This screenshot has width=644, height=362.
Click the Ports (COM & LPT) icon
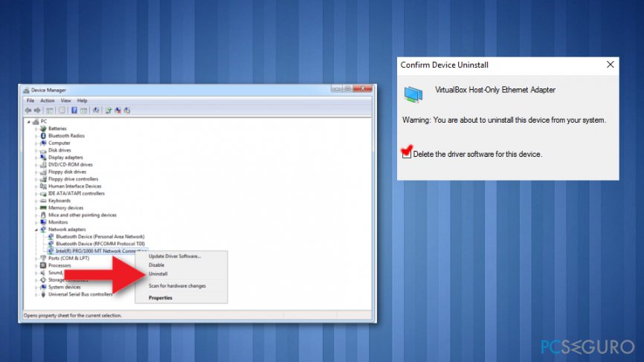point(43,258)
